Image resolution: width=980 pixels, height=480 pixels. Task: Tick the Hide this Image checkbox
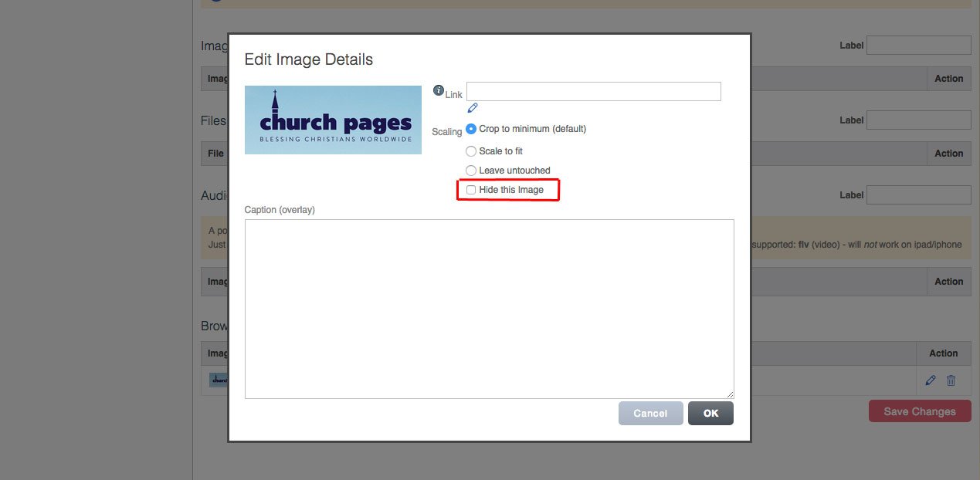coord(471,190)
